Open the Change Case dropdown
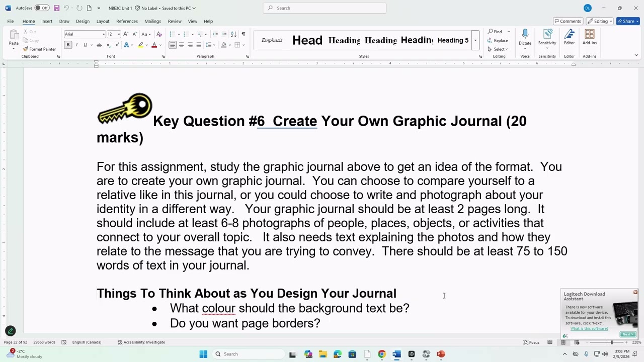This screenshot has height=362, width=644. pyautogui.click(x=146, y=34)
